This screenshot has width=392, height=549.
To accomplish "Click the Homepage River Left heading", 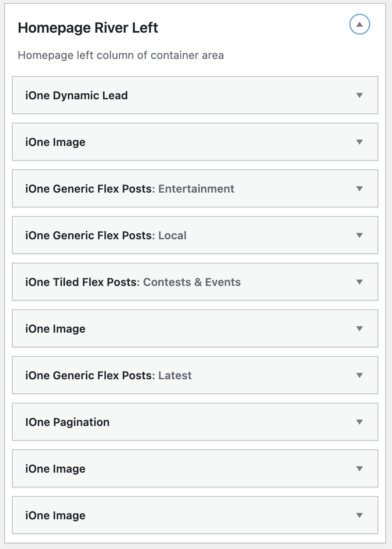I will click(88, 28).
